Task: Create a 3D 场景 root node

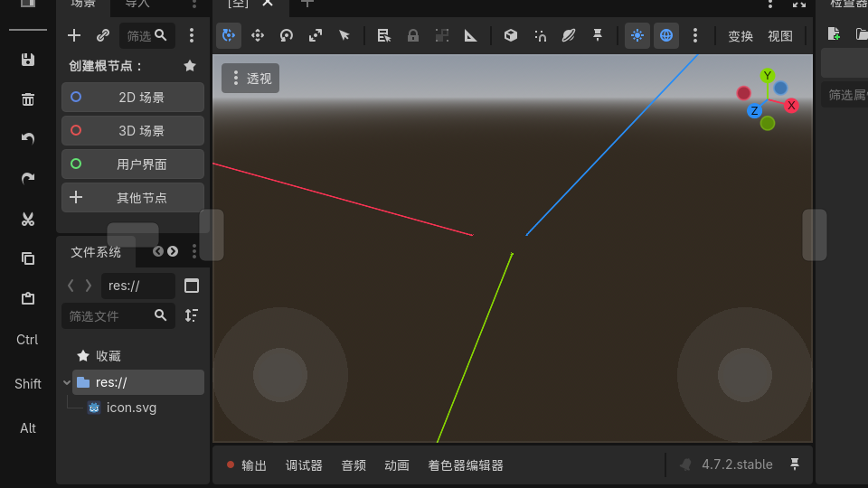Action: (x=133, y=130)
